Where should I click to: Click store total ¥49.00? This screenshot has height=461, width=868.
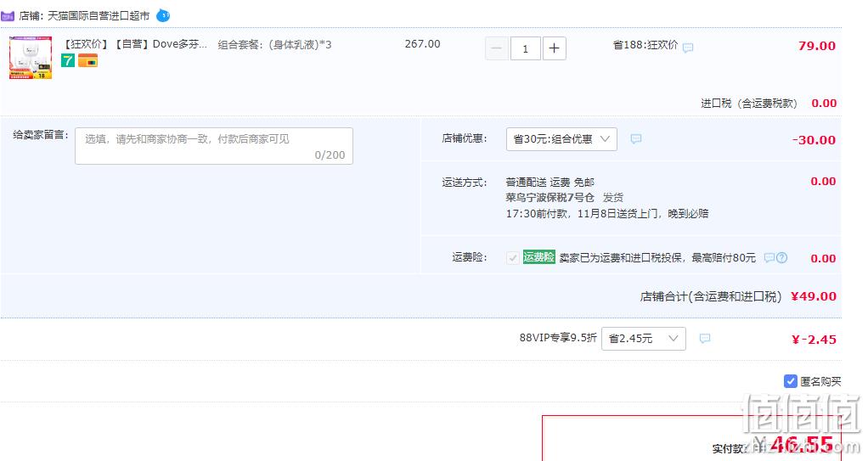point(813,296)
